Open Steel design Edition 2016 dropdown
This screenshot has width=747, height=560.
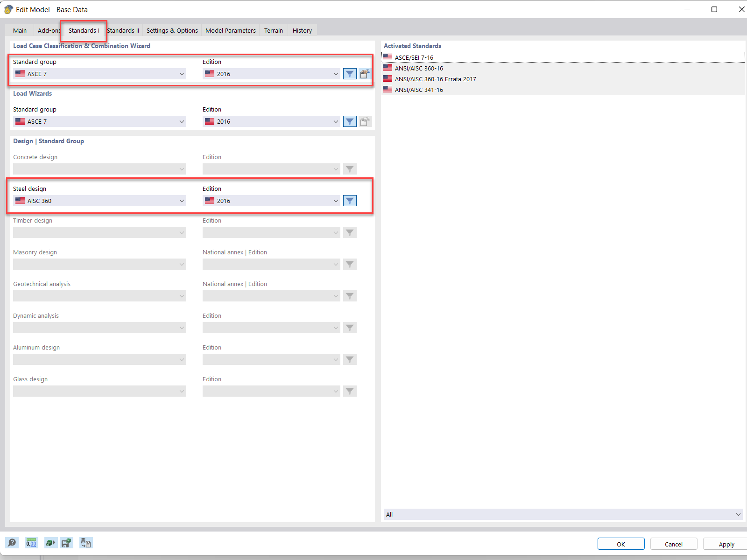tap(271, 201)
